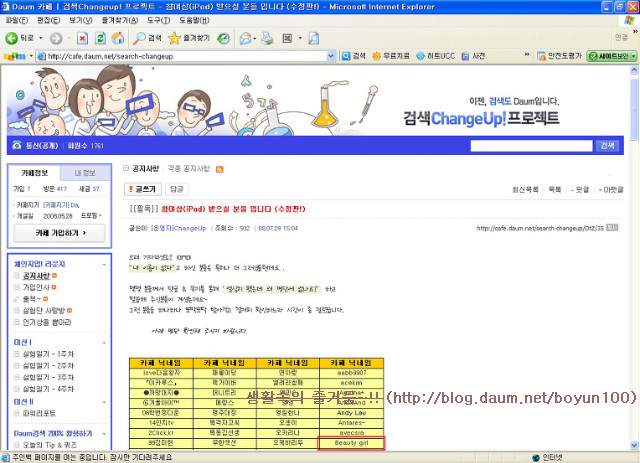Open the Daum toolbar logo dropdown arrow
640x463 pixels.
point(31,56)
